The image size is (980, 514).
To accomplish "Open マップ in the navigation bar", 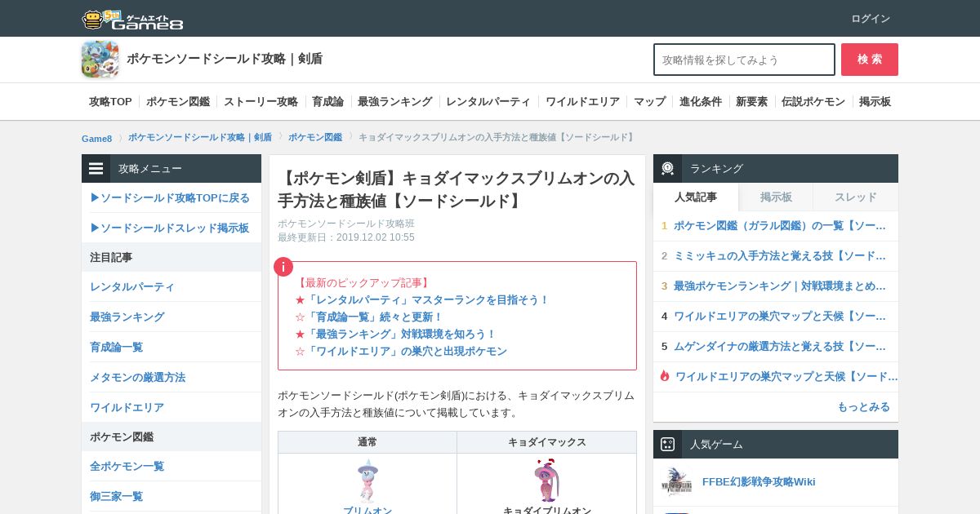I will [649, 102].
